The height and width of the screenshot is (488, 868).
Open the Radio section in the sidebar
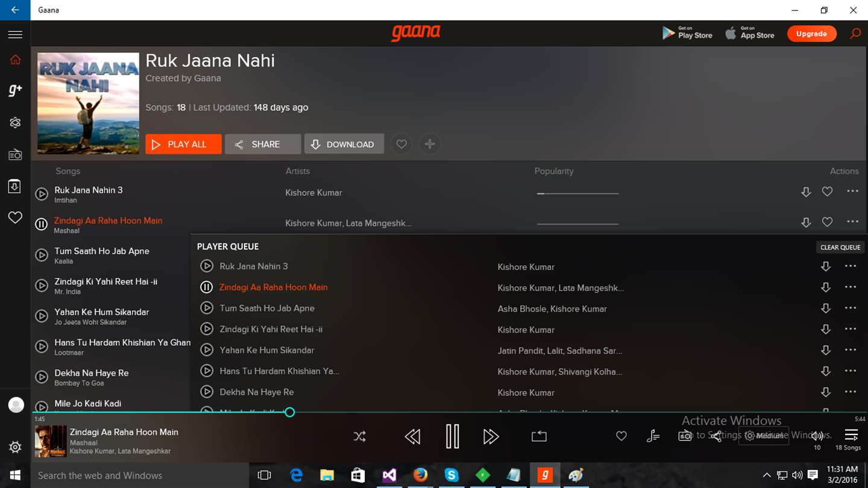[15, 155]
